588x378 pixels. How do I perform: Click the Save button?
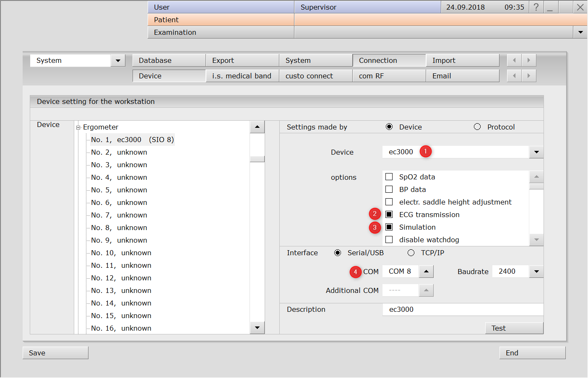tap(55, 353)
